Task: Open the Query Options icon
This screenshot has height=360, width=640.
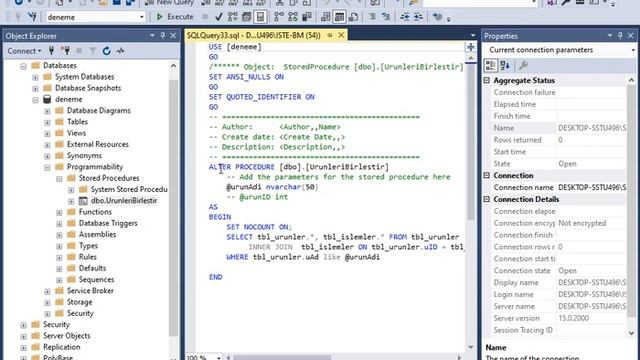Action: 247,17
